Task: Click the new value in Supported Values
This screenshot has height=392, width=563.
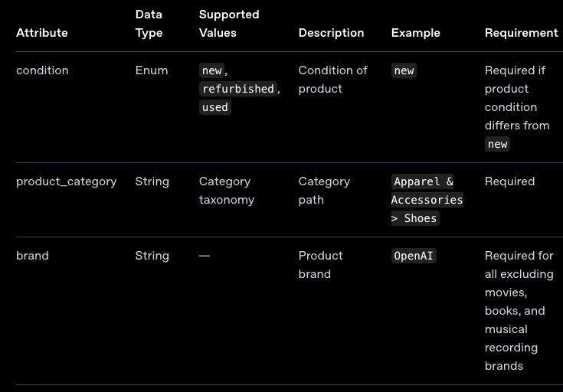Action: (x=211, y=70)
